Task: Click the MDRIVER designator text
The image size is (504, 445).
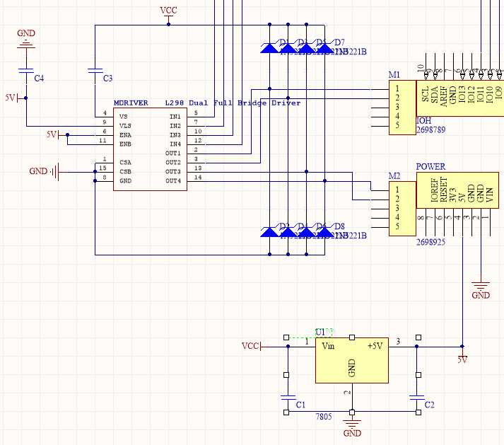Action: tap(131, 103)
